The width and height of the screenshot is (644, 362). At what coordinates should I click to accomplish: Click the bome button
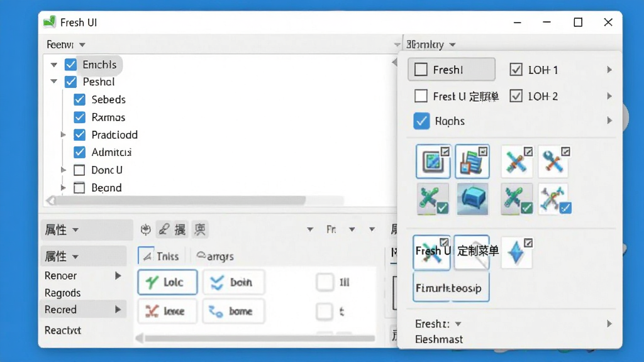click(234, 311)
